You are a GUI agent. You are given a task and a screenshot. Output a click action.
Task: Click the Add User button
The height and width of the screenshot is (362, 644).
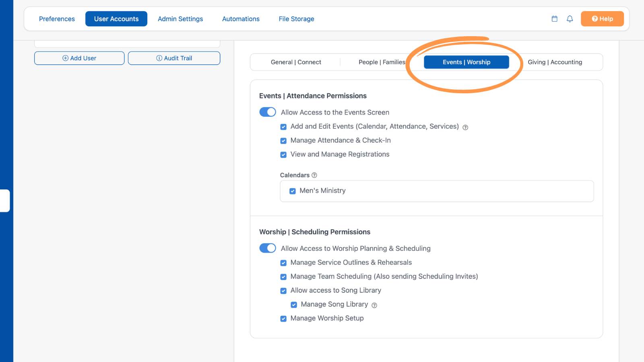coord(79,58)
